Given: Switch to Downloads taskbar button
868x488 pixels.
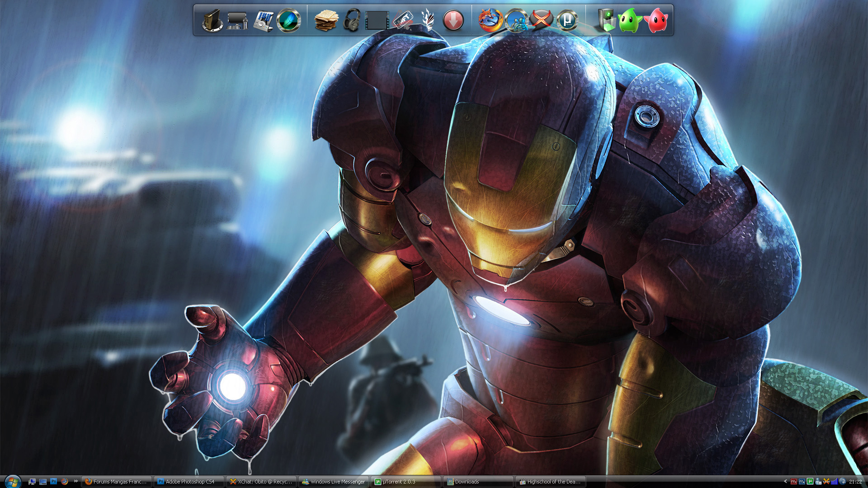Looking at the screenshot, I should tap(478, 482).
